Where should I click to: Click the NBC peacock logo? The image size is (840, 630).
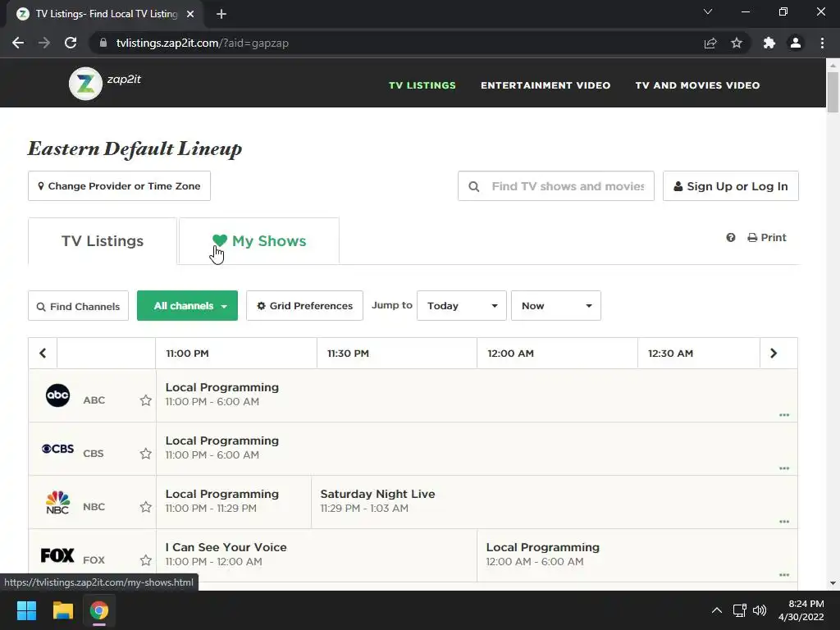[x=58, y=503]
